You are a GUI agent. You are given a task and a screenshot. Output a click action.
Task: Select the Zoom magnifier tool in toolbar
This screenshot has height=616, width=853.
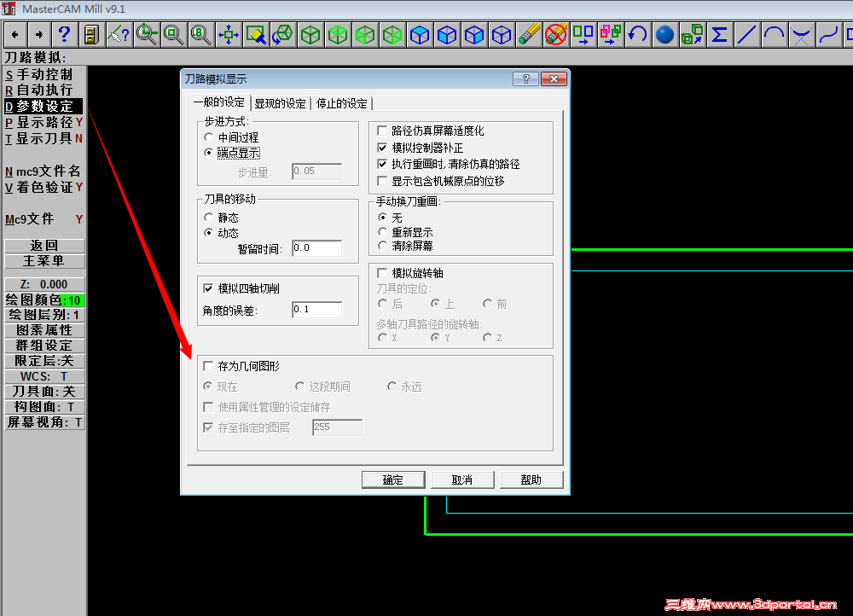[x=173, y=35]
